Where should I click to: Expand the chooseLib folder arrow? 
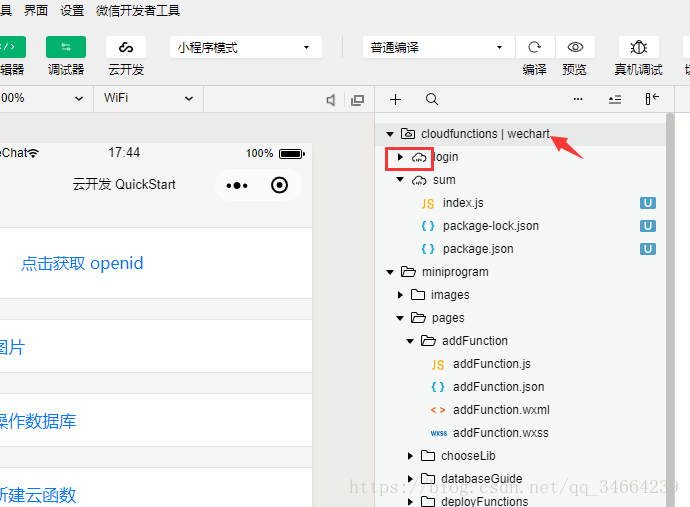tap(410, 456)
